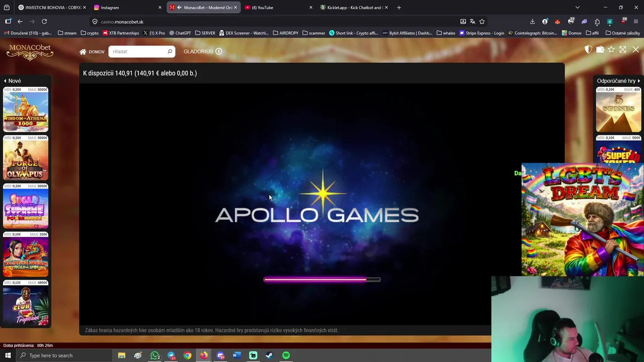Open Firefox View sidebar icon
Screen dimensions: 644x362
pyautogui.click(x=8, y=22)
